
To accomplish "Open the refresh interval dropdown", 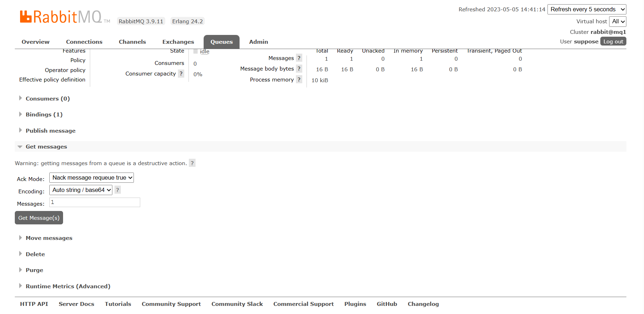I will 587,9.
